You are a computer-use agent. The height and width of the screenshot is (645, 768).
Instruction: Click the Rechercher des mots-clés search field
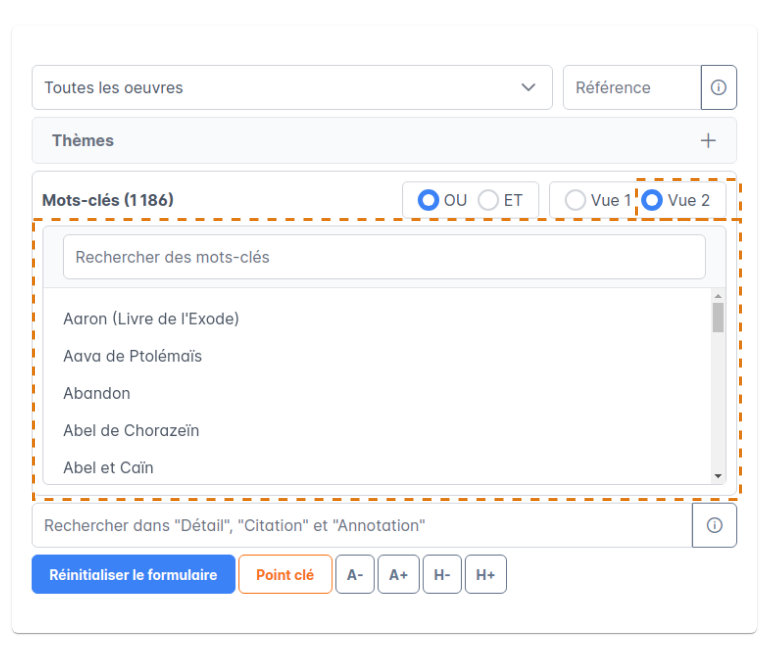384,257
